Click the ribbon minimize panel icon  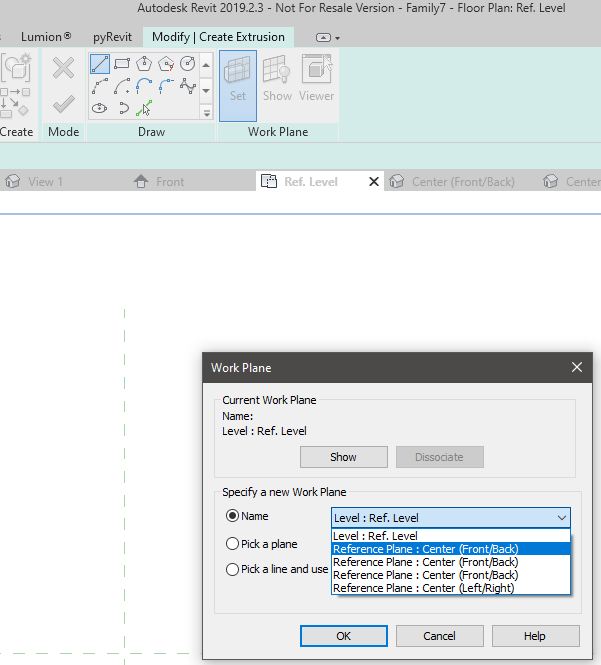[x=323, y=38]
